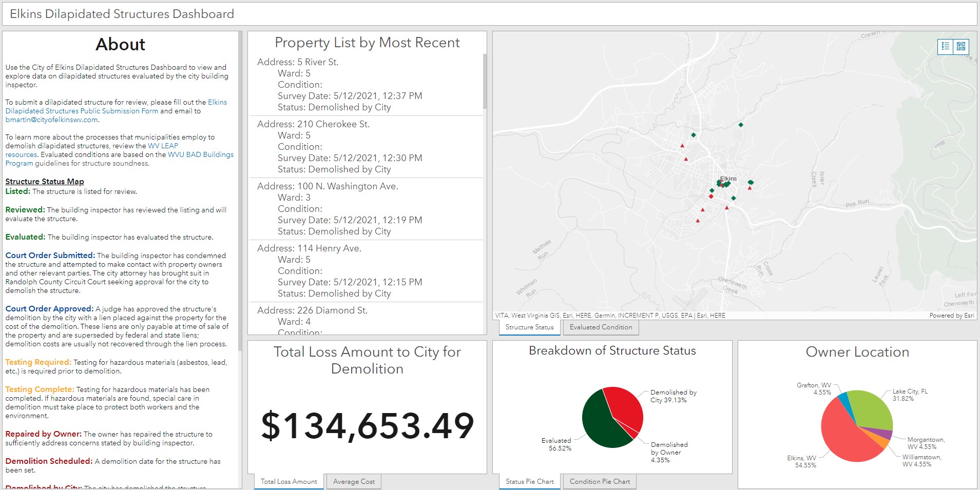The height and width of the screenshot is (490, 980).
Task: Switch to the Structure Status map tab
Action: point(529,327)
